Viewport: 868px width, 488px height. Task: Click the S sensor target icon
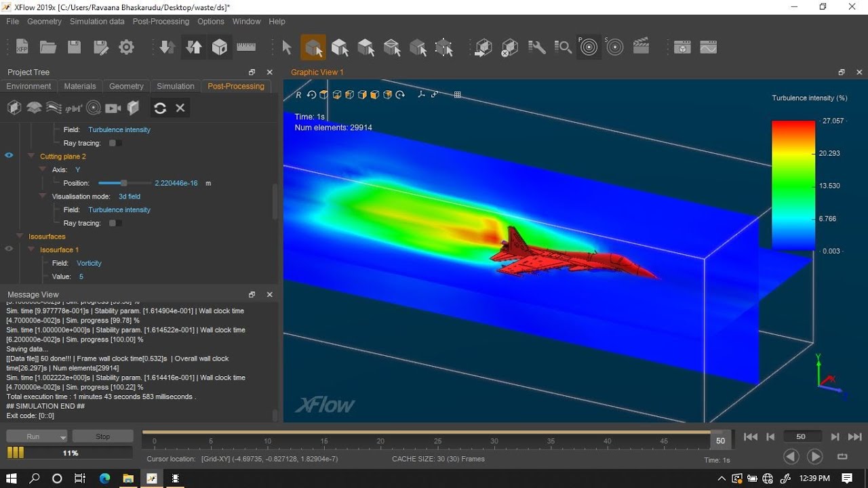pos(614,47)
